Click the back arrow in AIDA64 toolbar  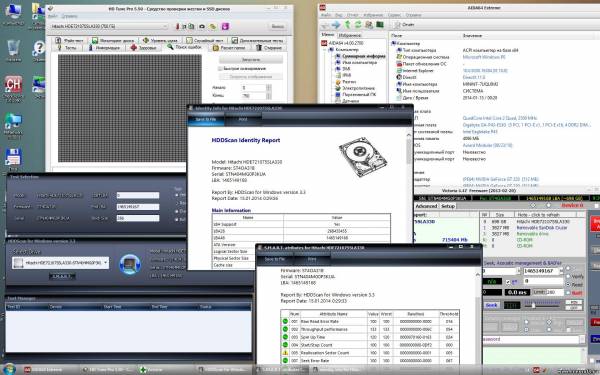(x=324, y=25)
